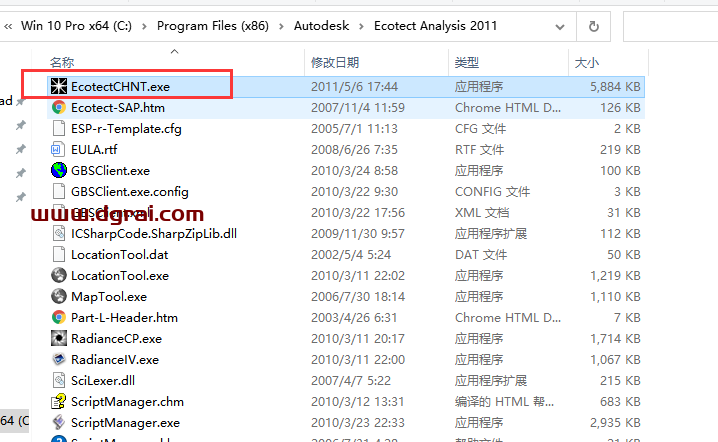
Task: Select the file name GBSClient.exe
Action: click(x=110, y=171)
